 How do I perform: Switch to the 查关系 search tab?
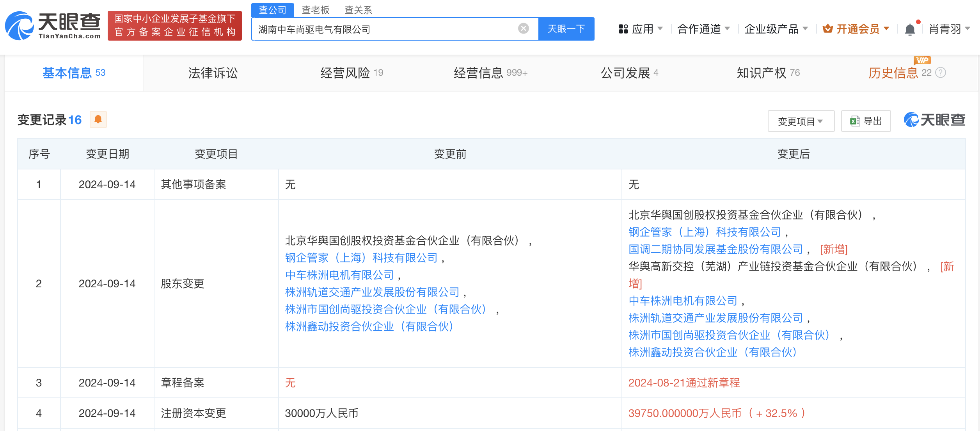(x=358, y=10)
